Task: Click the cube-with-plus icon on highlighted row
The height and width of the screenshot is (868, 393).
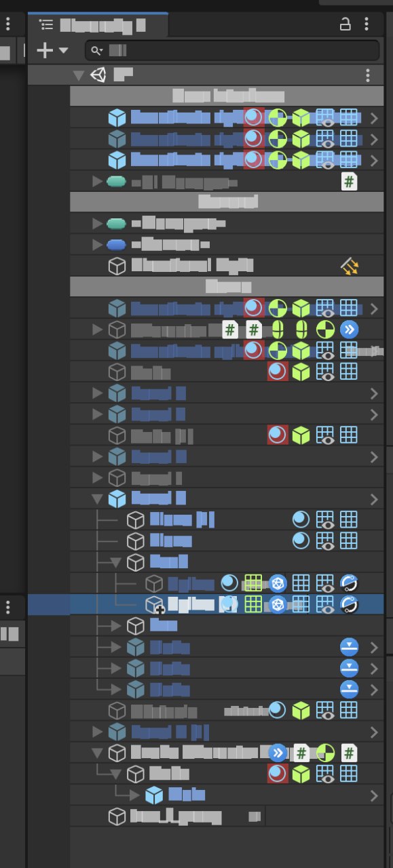Action: click(155, 604)
